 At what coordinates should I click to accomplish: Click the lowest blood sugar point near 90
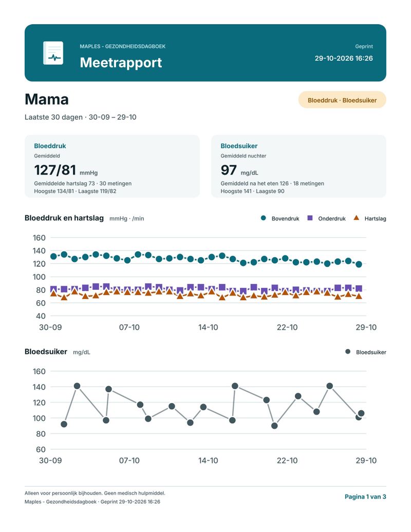tap(275, 426)
